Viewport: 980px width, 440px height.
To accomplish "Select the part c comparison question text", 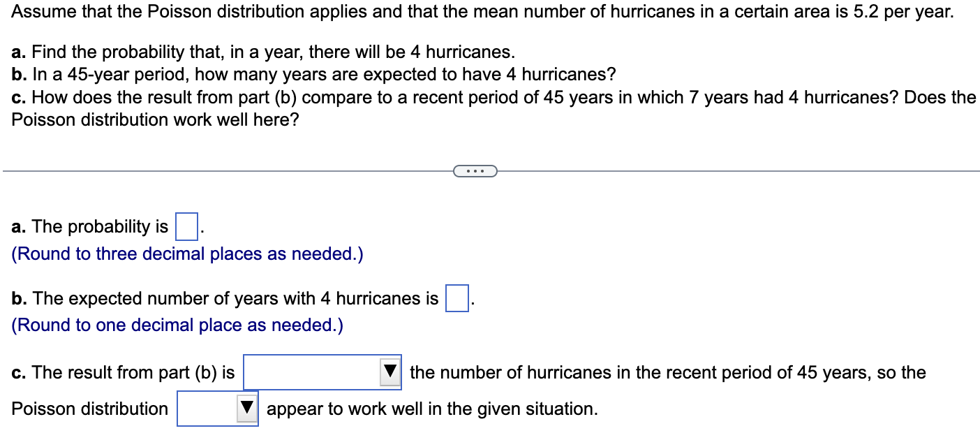I will point(493,108).
